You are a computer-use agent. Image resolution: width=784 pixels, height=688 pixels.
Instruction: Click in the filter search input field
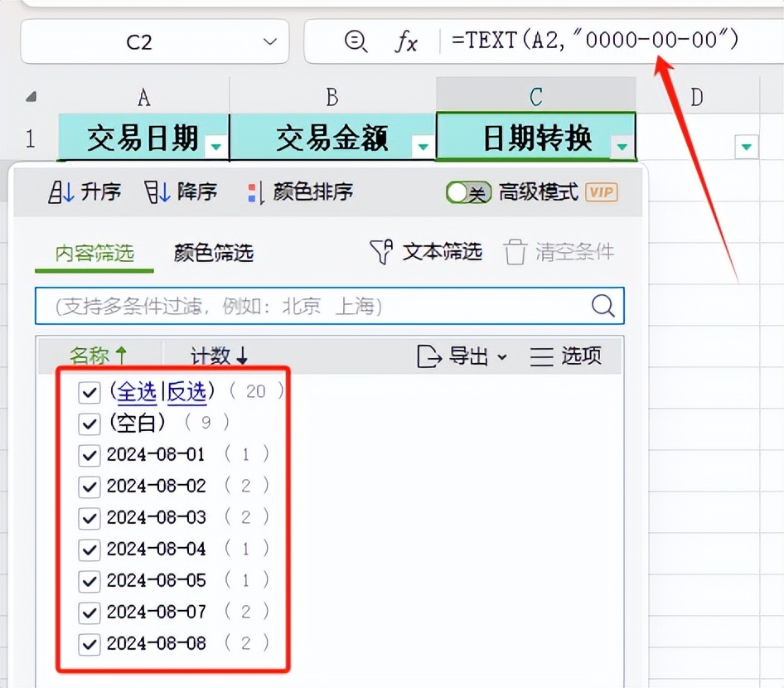point(330,306)
